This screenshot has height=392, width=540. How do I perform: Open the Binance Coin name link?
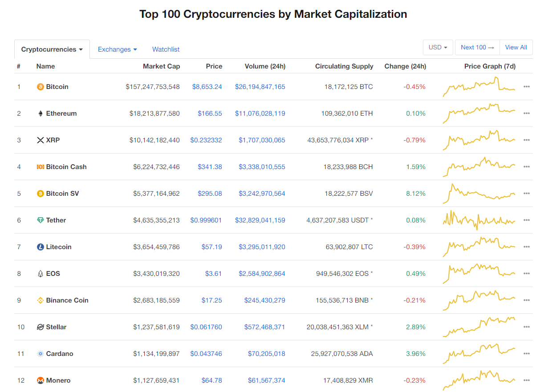tap(67, 300)
